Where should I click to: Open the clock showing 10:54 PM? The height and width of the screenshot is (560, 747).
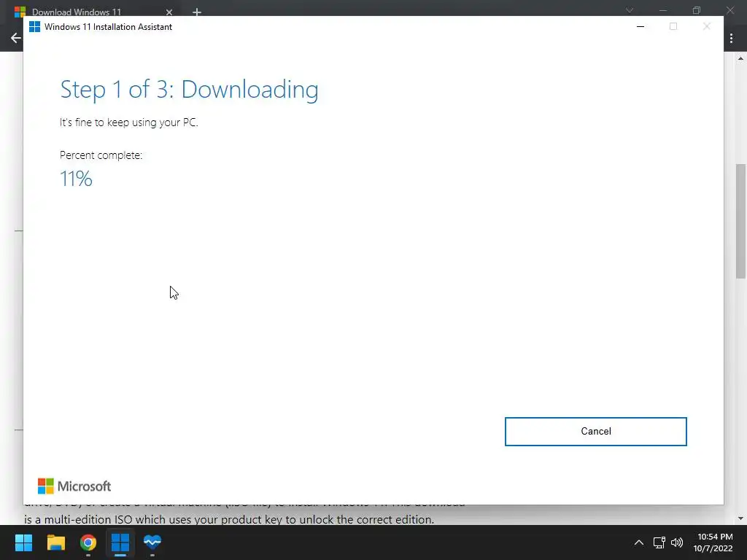713,542
